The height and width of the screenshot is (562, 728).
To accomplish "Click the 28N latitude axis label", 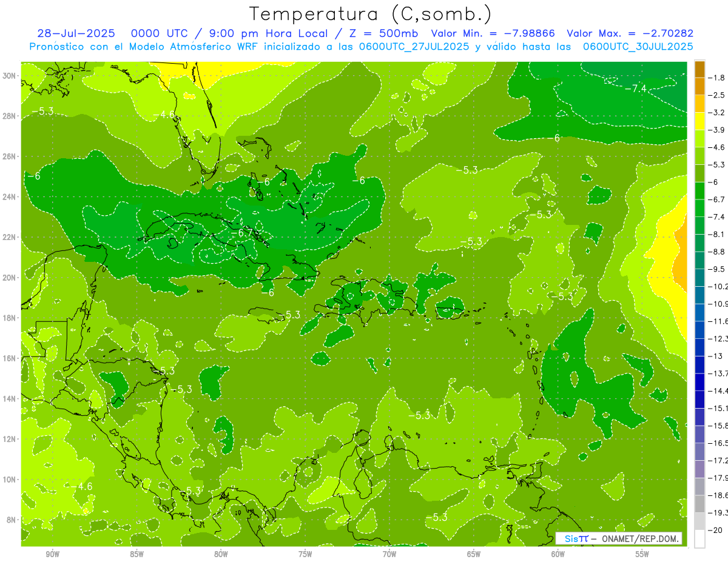I will click(x=10, y=116).
